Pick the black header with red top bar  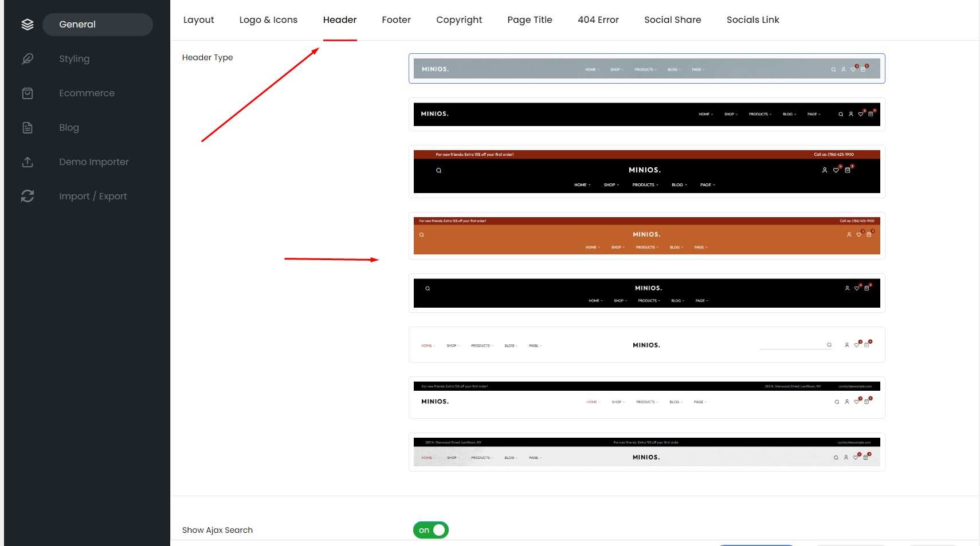pos(646,171)
